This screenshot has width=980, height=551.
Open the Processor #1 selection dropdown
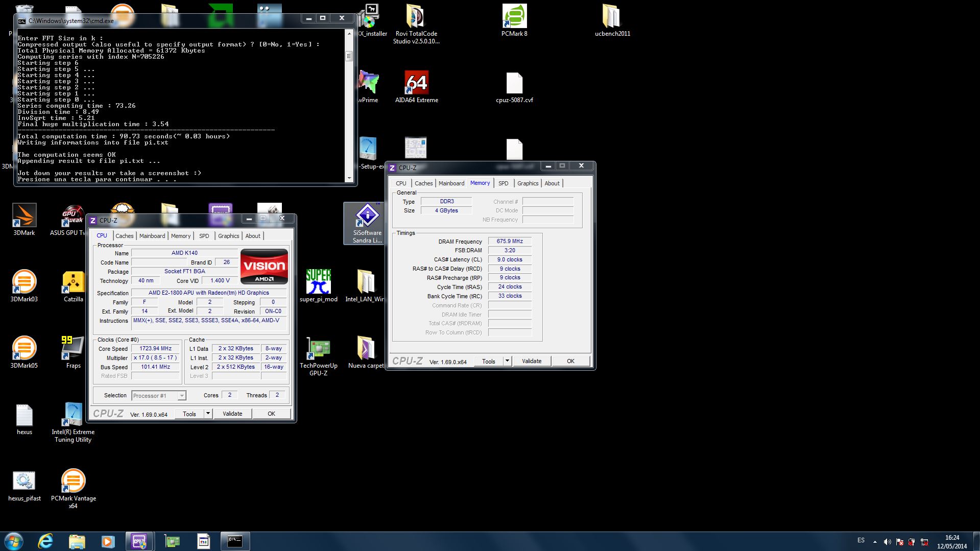[159, 396]
